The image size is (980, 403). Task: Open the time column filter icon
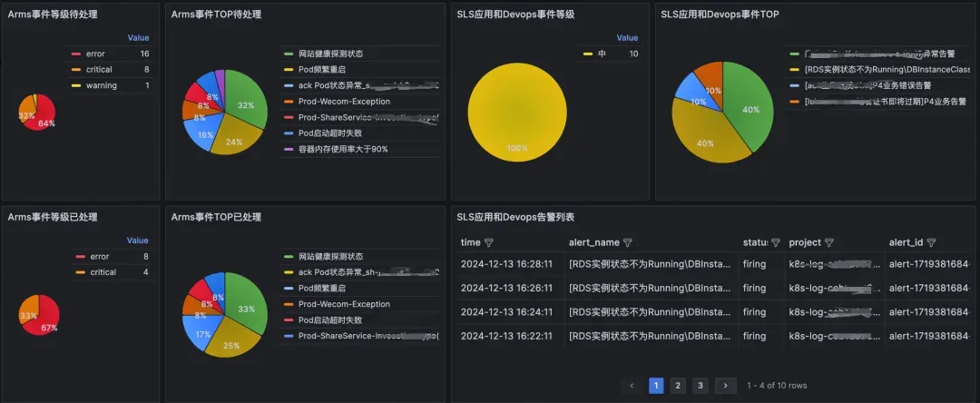tap(489, 242)
